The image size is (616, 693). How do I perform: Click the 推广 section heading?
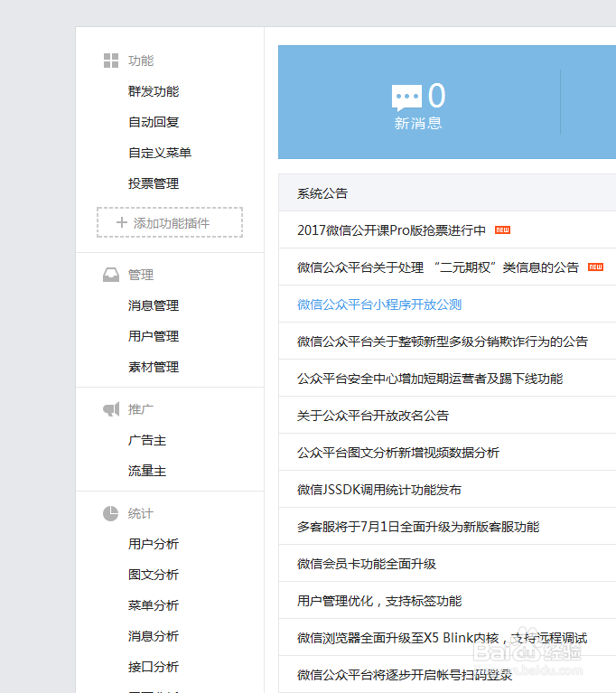141,409
